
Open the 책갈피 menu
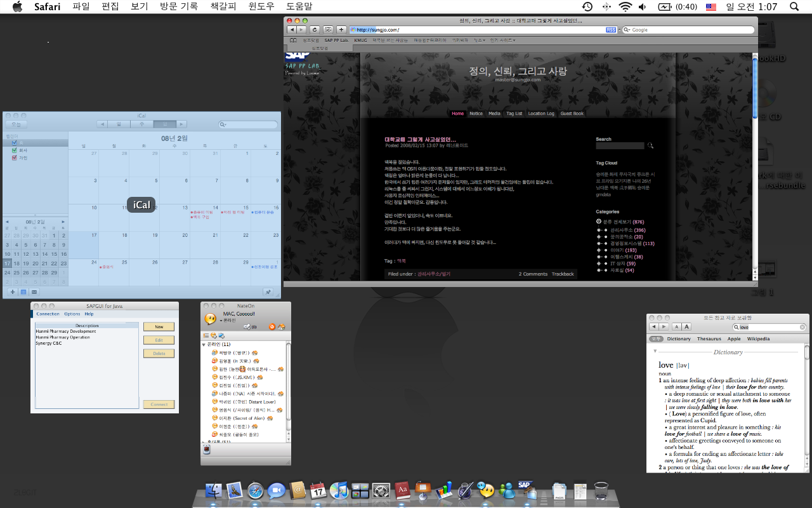coord(223,7)
